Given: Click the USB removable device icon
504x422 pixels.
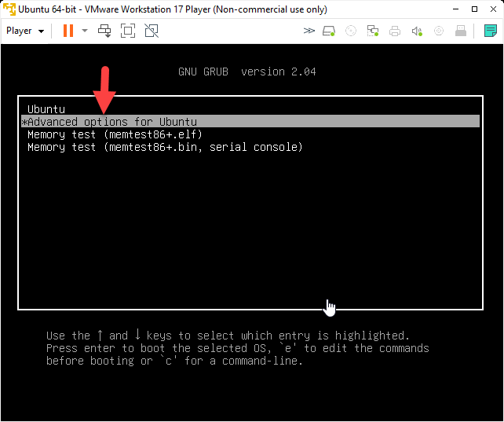Looking at the screenshot, I should point(461,31).
